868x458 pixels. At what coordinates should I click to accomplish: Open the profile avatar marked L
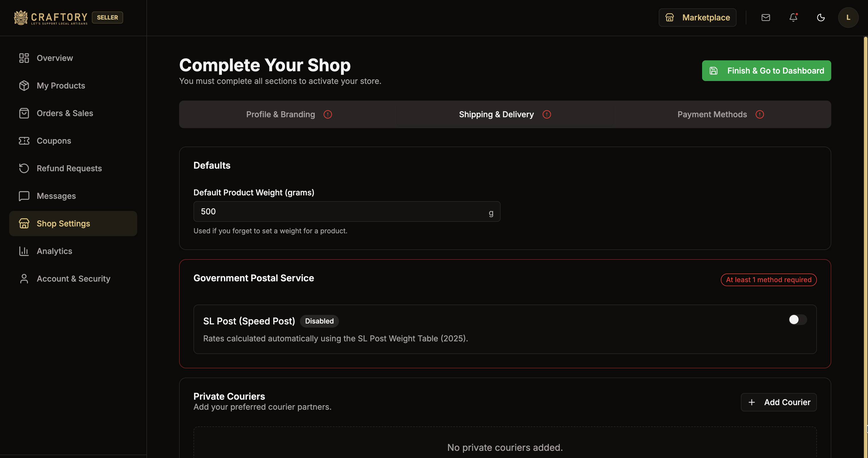(848, 17)
